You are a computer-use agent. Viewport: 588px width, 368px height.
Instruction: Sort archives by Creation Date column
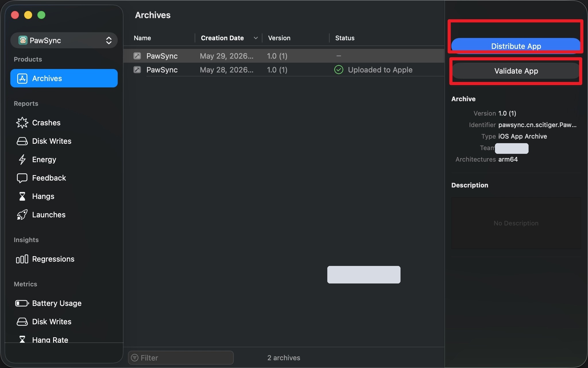(x=222, y=38)
